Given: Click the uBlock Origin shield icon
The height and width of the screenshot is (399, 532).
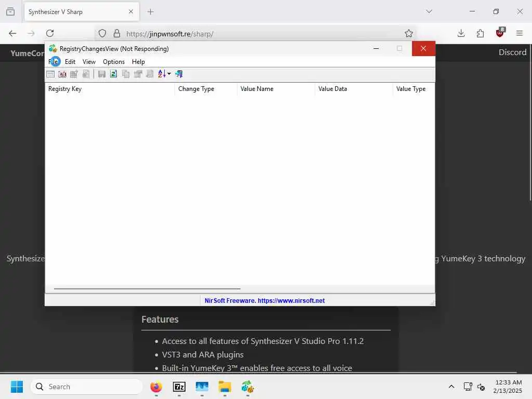Looking at the screenshot, I should [x=500, y=33].
